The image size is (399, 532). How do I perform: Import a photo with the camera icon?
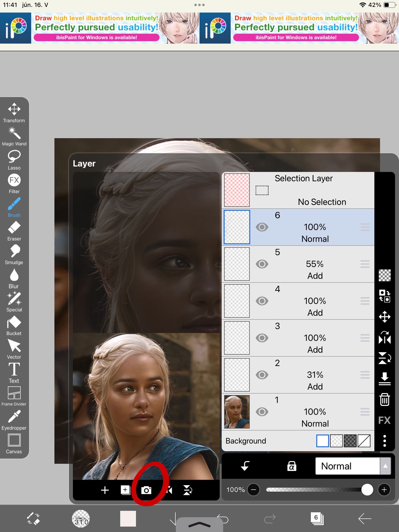tap(146, 490)
